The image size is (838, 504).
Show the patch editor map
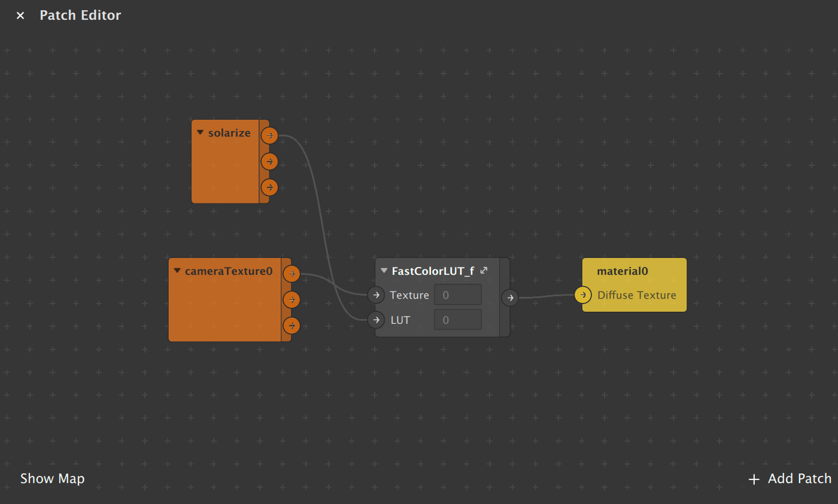pyautogui.click(x=53, y=479)
